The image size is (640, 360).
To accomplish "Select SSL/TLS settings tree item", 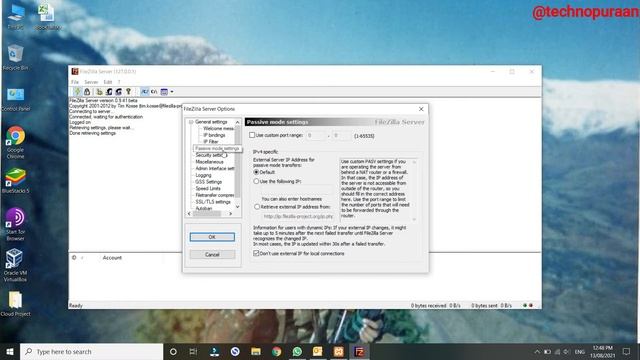I will pos(213,202).
